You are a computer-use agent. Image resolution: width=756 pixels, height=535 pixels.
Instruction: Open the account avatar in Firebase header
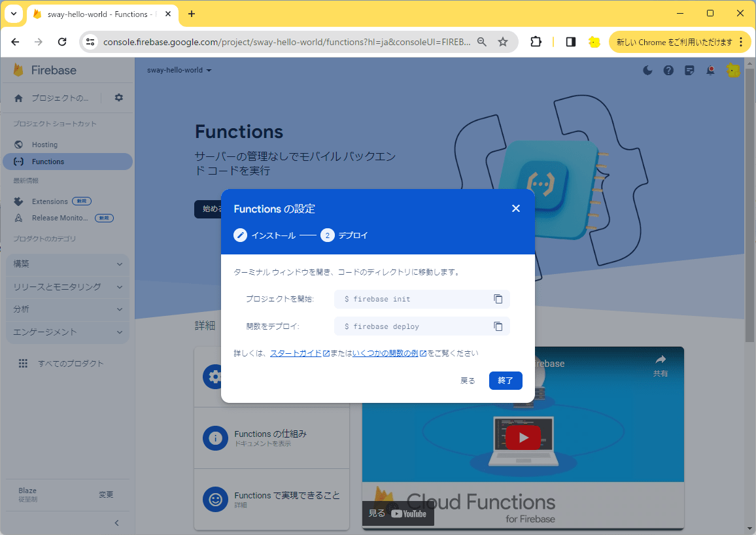click(x=733, y=71)
